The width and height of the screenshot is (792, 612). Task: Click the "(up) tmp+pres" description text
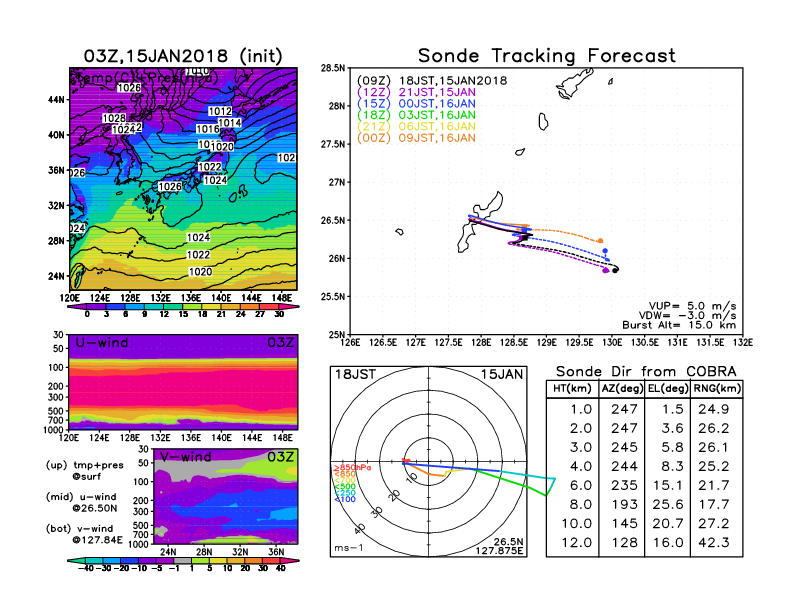point(84,465)
